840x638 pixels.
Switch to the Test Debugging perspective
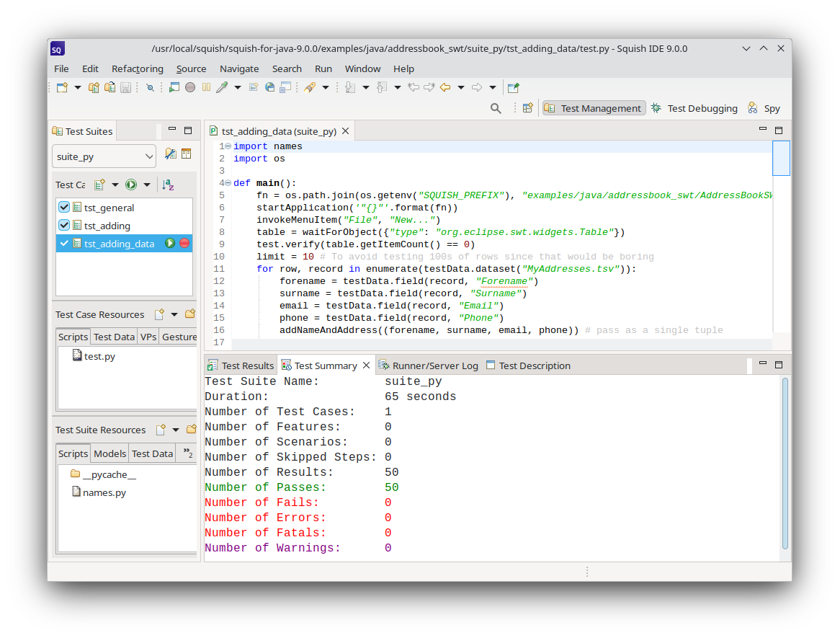pos(694,108)
